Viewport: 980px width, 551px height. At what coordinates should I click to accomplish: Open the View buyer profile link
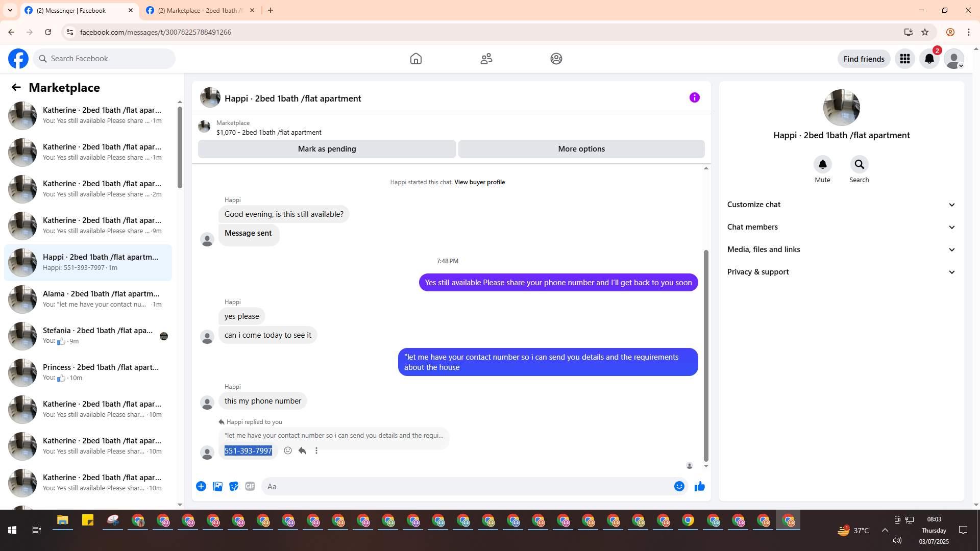[x=479, y=182]
